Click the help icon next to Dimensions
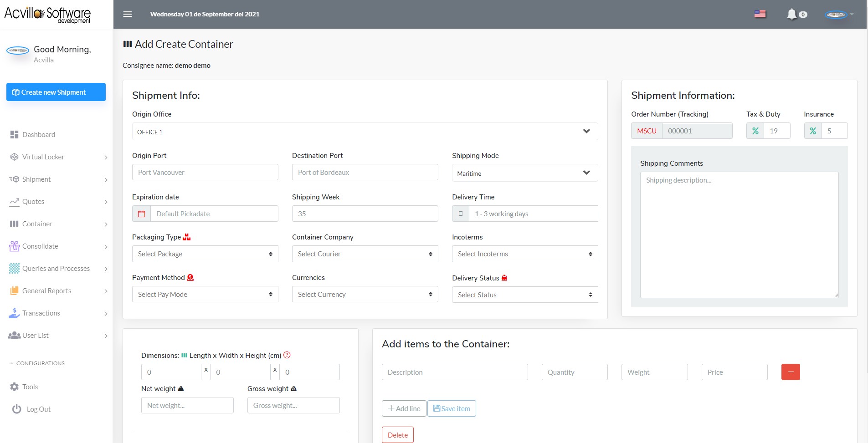 (x=287, y=355)
